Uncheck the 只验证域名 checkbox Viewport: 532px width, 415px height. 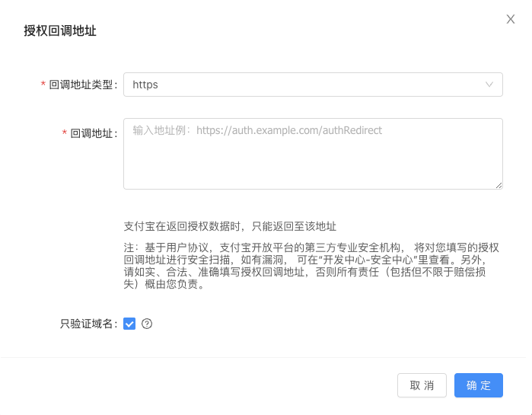coord(129,324)
